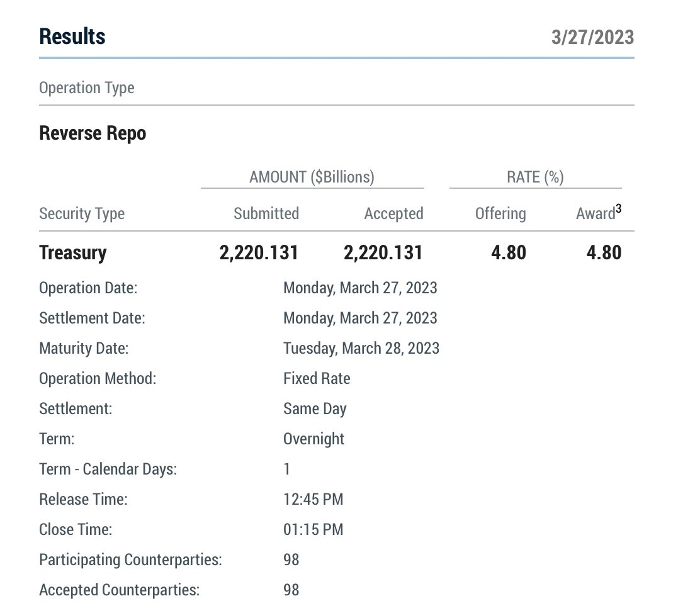Open the Award footnote 3 superscript

click(618, 208)
